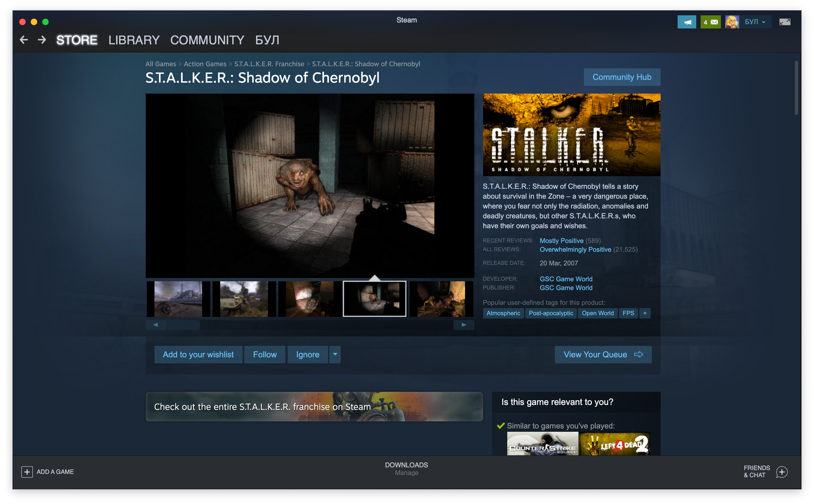
Task: Toggle Follow for this game
Action: 265,354
